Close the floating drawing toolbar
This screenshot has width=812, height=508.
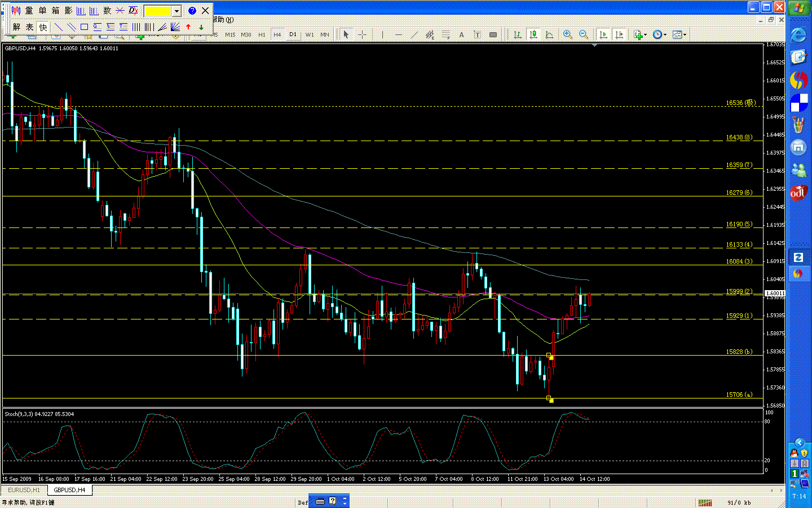pos(205,11)
